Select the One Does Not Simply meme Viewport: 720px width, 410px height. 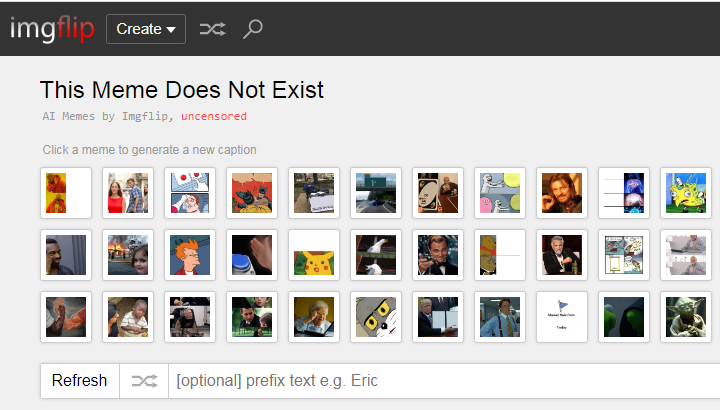pyautogui.click(x=562, y=192)
